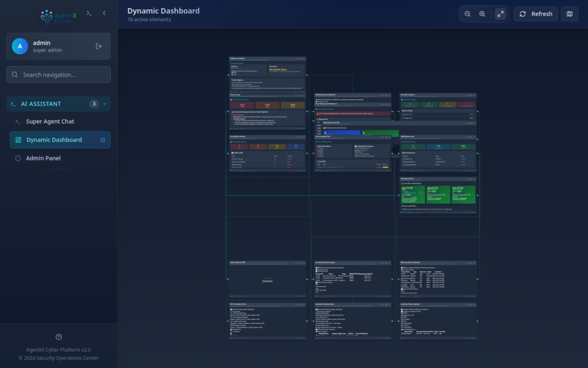Log out using the exit icon
588x368 pixels.
pyautogui.click(x=99, y=46)
